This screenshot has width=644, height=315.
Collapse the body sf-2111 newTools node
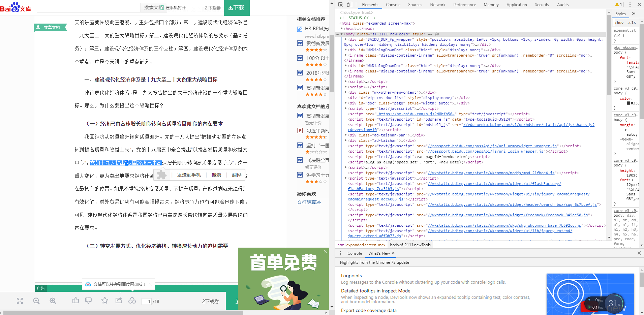[342, 34]
